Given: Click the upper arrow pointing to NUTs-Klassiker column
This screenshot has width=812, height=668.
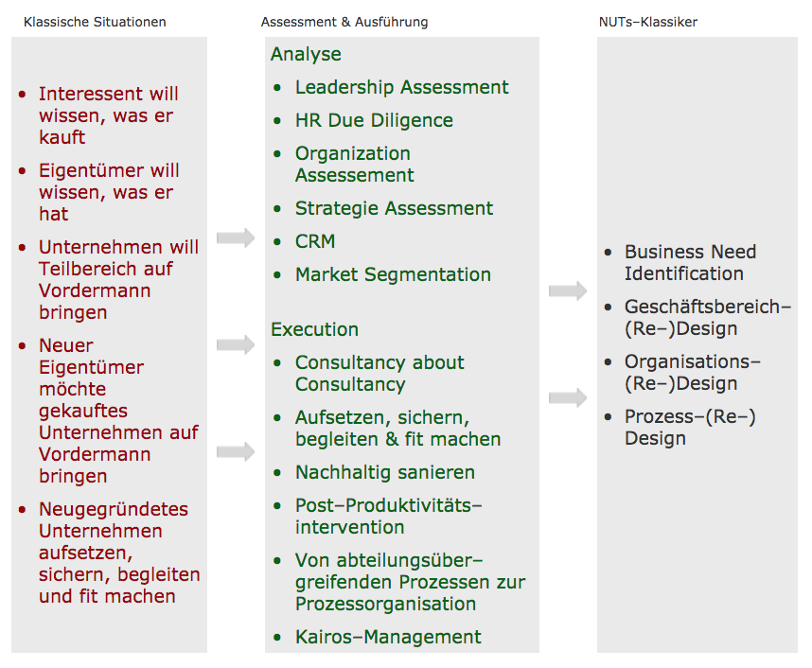Looking at the screenshot, I should click(568, 290).
